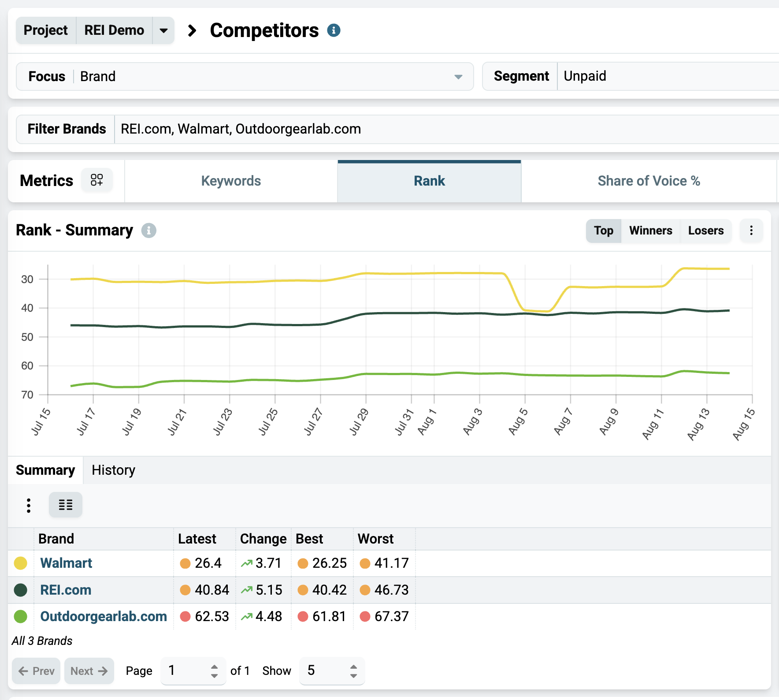
Task: Open the Metrics add-widget grid icon
Action: [x=97, y=180]
